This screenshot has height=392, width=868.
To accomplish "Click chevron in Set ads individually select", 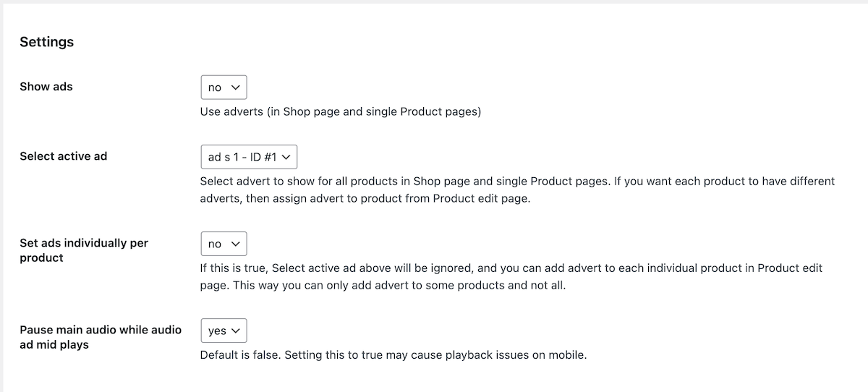I will coord(235,244).
